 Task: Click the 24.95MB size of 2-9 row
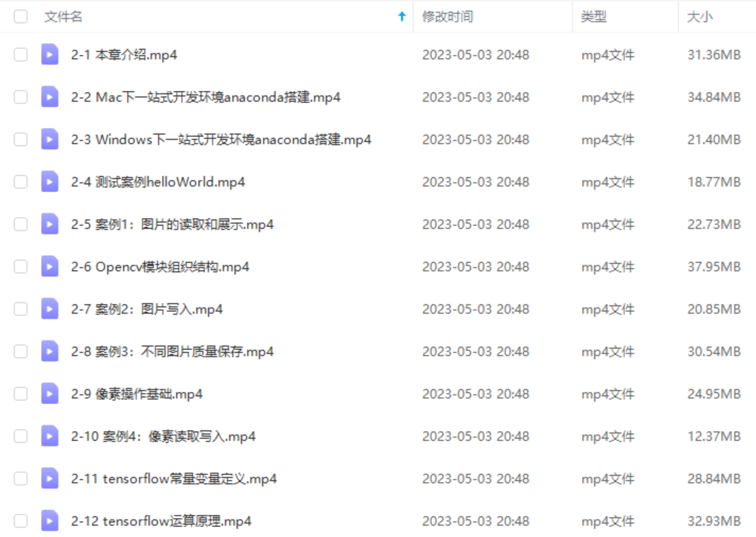click(x=714, y=394)
